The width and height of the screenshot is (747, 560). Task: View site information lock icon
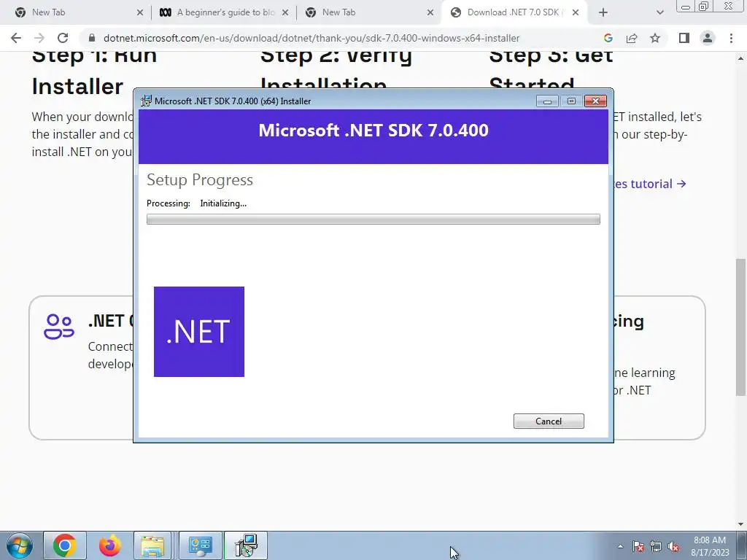click(92, 38)
